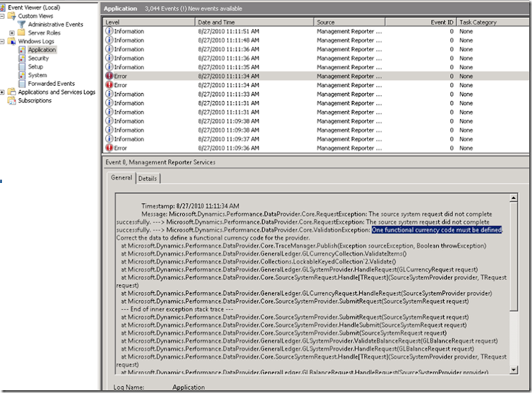Click the 'Log Name:' Application value
The width and height of the screenshot is (532, 393).
188,387
